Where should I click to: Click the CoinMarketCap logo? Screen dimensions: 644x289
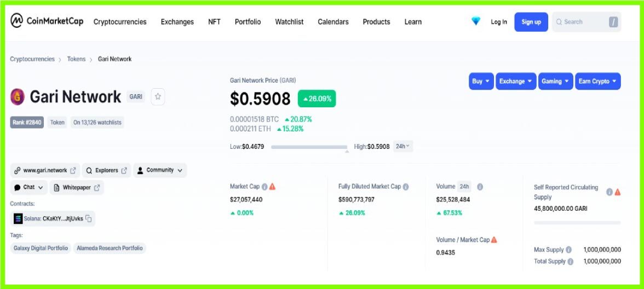point(47,21)
